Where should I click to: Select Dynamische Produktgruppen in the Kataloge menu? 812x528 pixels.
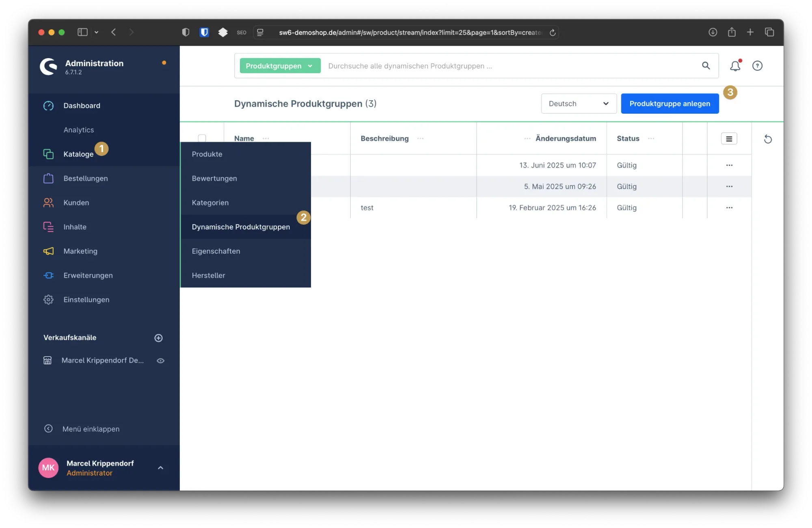pos(241,227)
